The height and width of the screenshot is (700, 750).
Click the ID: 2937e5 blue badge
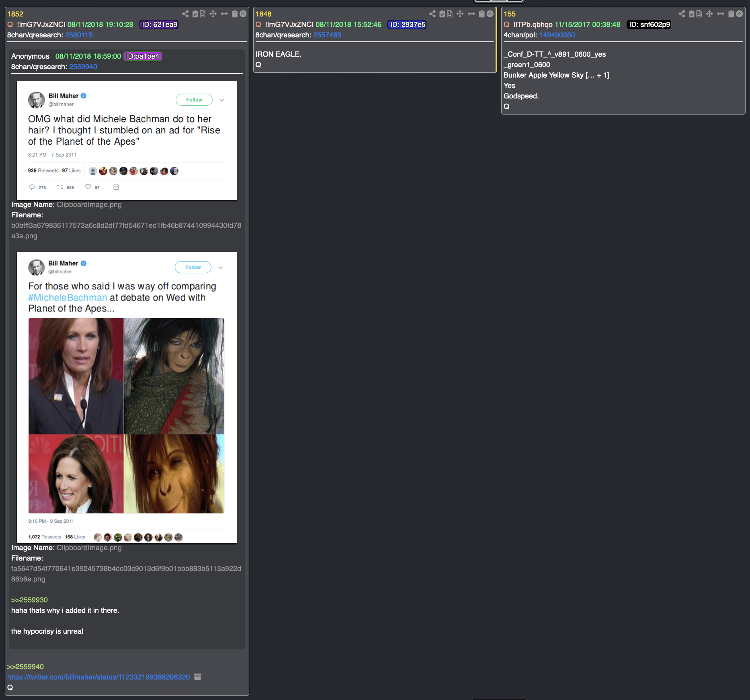(x=408, y=25)
